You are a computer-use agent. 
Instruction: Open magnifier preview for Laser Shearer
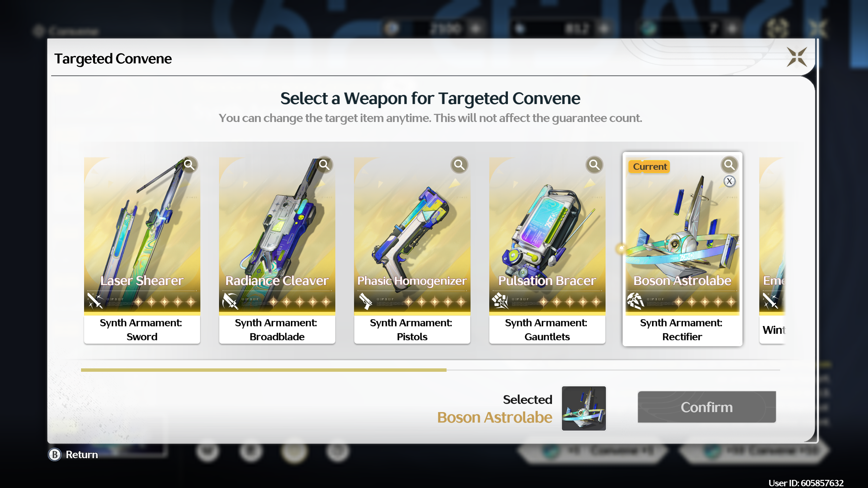tap(189, 165)
